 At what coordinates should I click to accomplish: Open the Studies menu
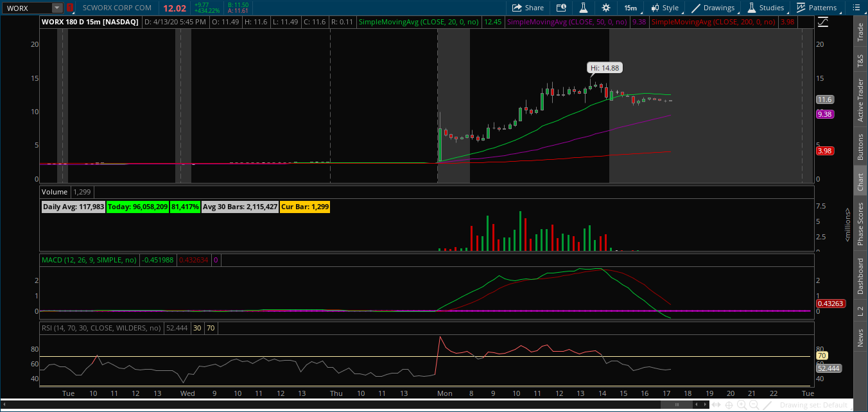(765, 8)
